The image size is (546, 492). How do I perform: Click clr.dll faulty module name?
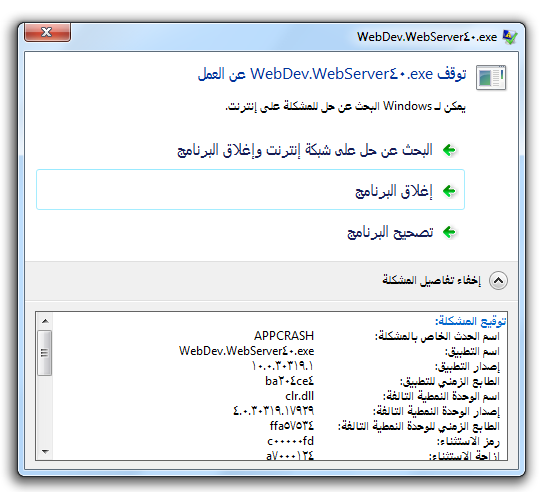pyautogui.click(x=299, y=396)
